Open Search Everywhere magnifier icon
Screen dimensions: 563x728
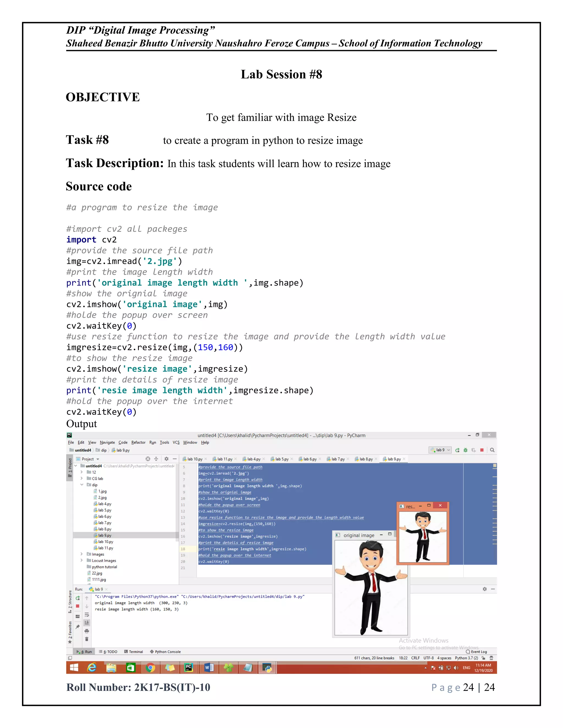coord(492,450)
